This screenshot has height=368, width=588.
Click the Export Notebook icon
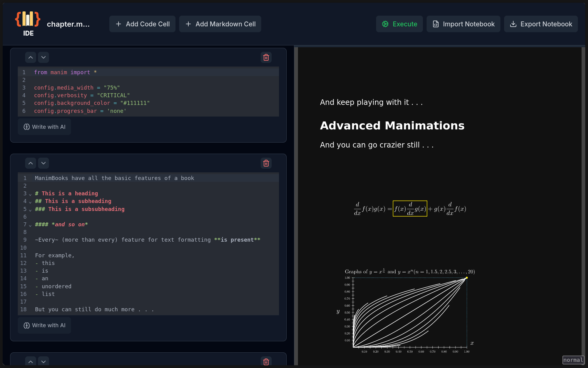click(514, 24)
